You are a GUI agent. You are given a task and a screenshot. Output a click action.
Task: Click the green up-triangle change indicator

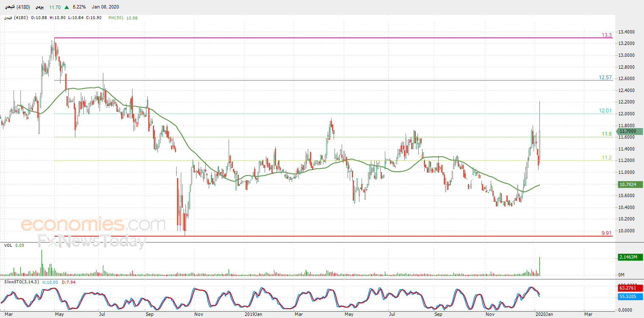tap(67, 7)
